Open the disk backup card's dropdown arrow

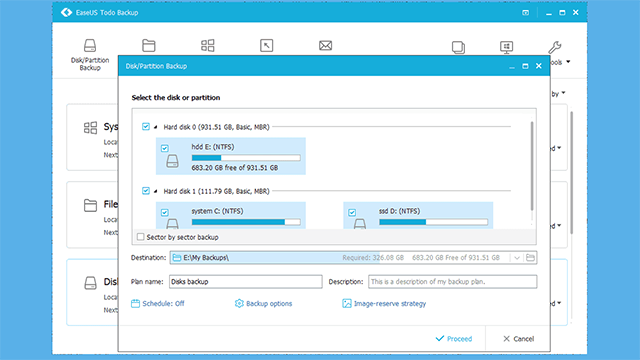[x=559, y=303]
